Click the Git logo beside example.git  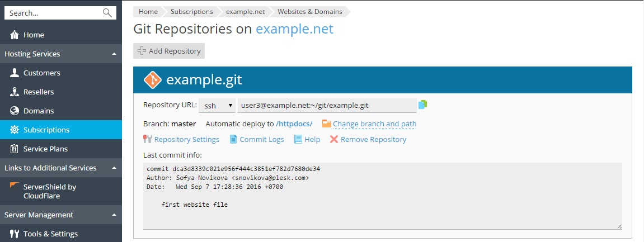tap(152, 80)
